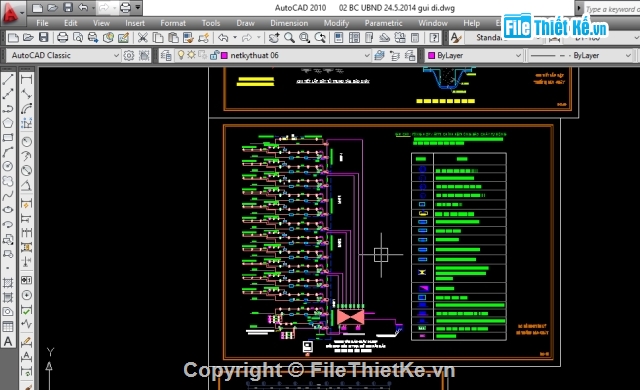Select the Ellipse draw tool
This screenshot has width=640, height=390.
click(x=8, y=210)
